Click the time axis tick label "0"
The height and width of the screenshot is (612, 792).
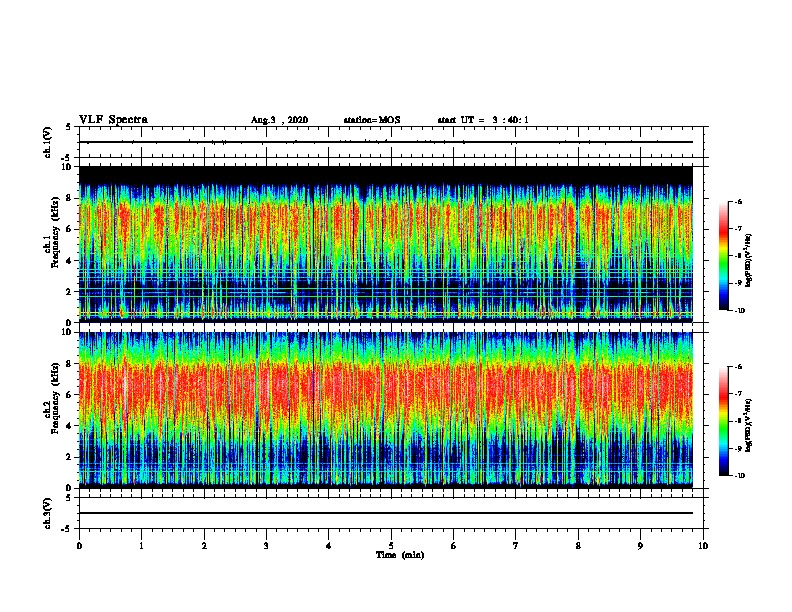[79, 546]
